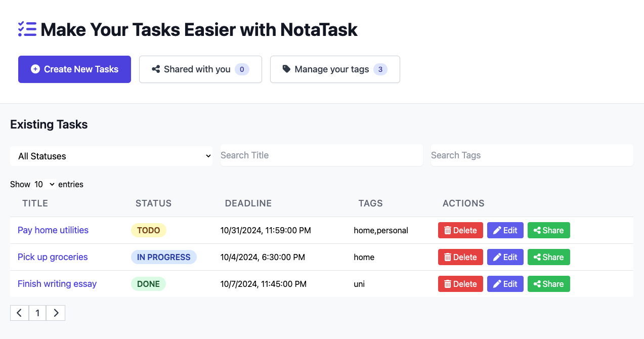Image resolution: width=644 pixels, height=339 pixels.
Task: Click the trash icon for Pick up groceries
Action: pos(448,257)
